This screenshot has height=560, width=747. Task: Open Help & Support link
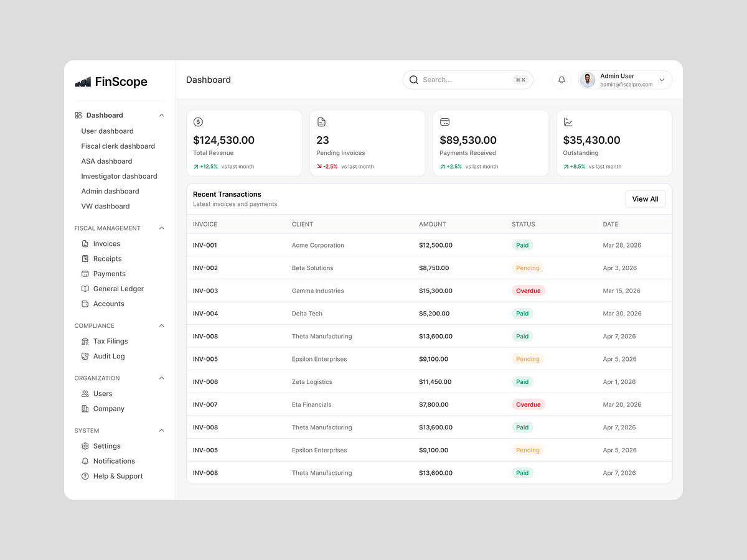(118, 476)
